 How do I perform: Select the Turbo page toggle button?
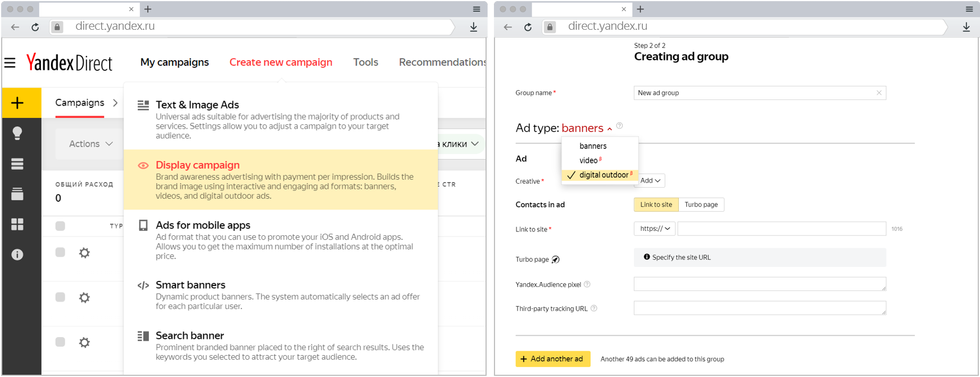pos(701,205)
